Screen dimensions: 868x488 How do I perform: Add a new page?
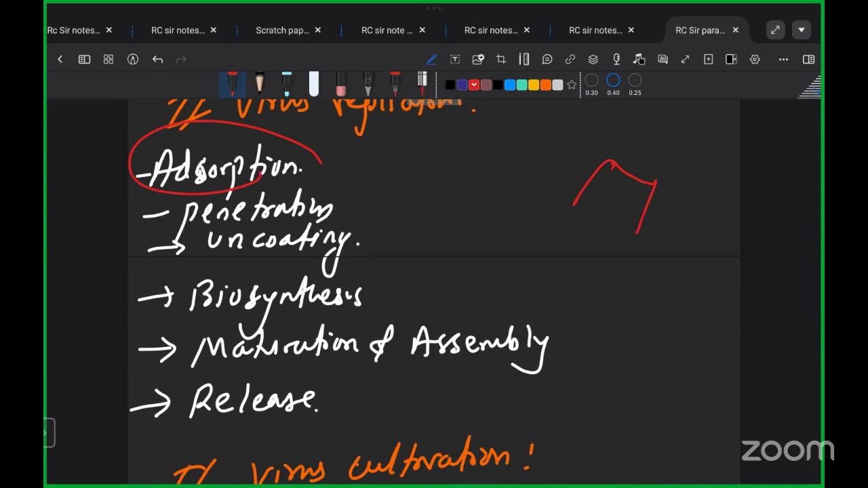click(x=709, y=60)
